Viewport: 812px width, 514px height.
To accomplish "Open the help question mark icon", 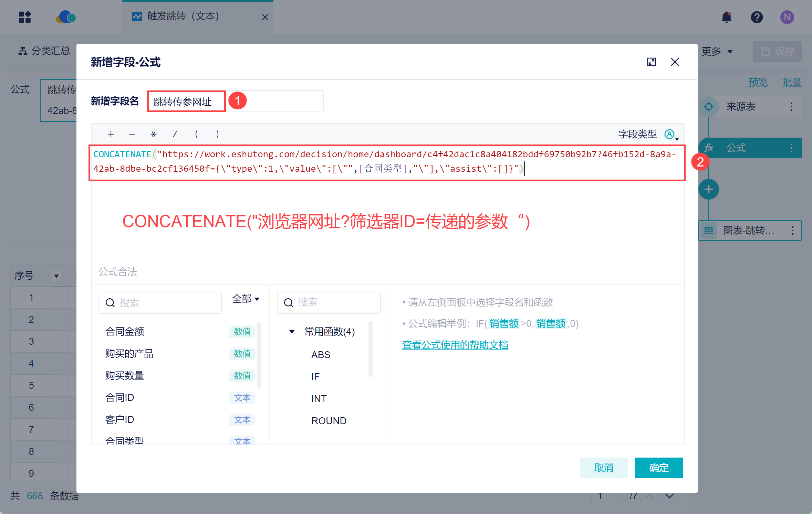I will point(757,17).
